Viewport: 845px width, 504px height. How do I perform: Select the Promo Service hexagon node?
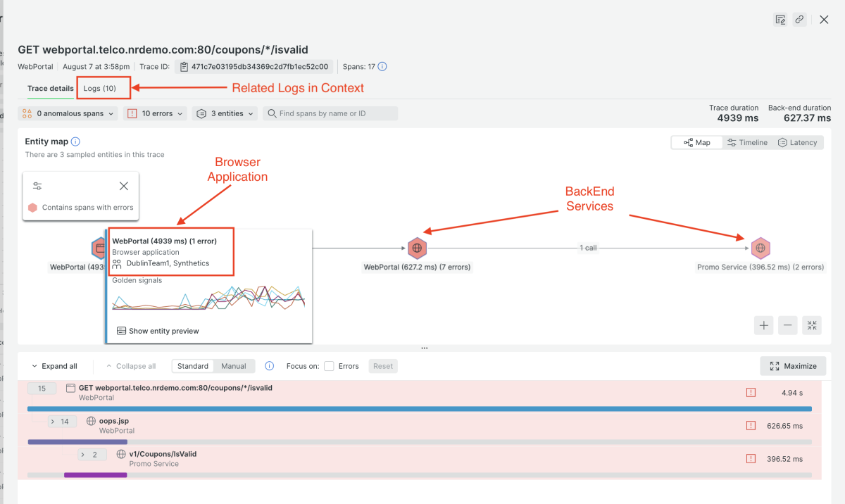click(760, 248)
